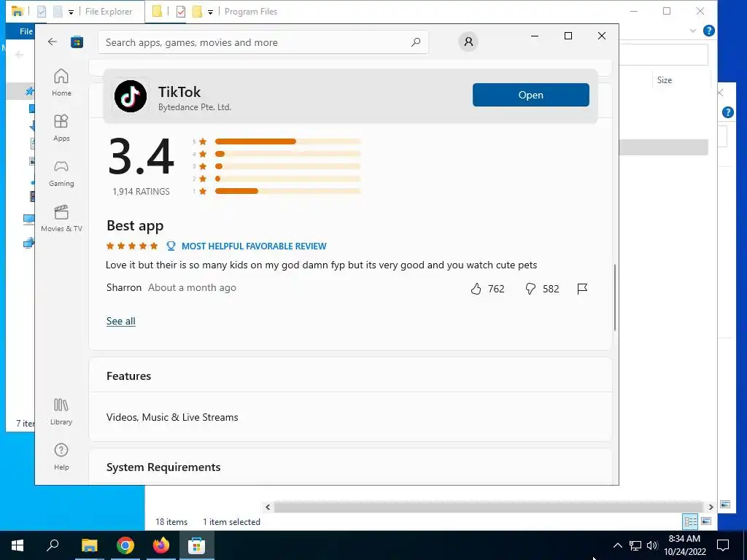Open quick access toolbar dropdown in Program Files
Image resolution: width=747 pixels, height=560 pixels.
click(210, 12)
